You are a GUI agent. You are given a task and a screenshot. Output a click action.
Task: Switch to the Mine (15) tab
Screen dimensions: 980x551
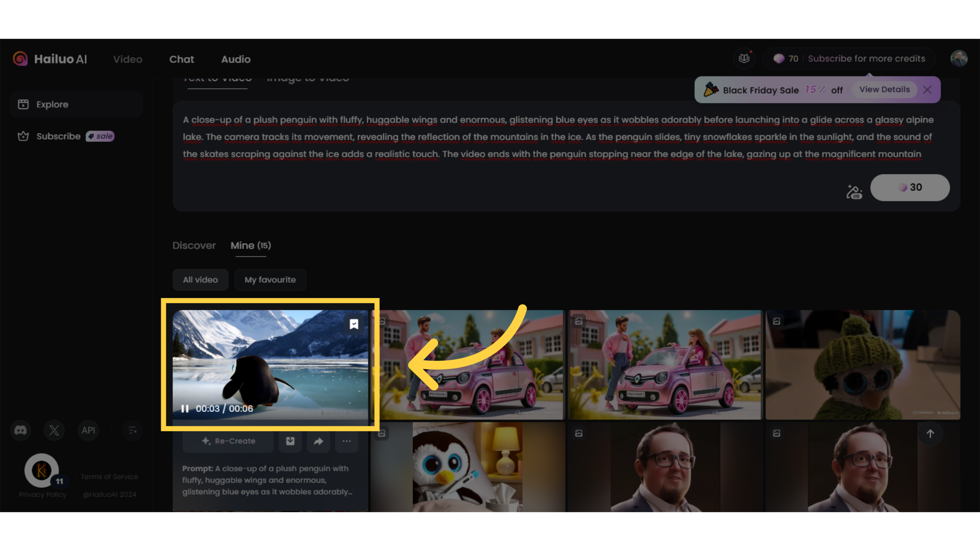click(x=251, y=245)
